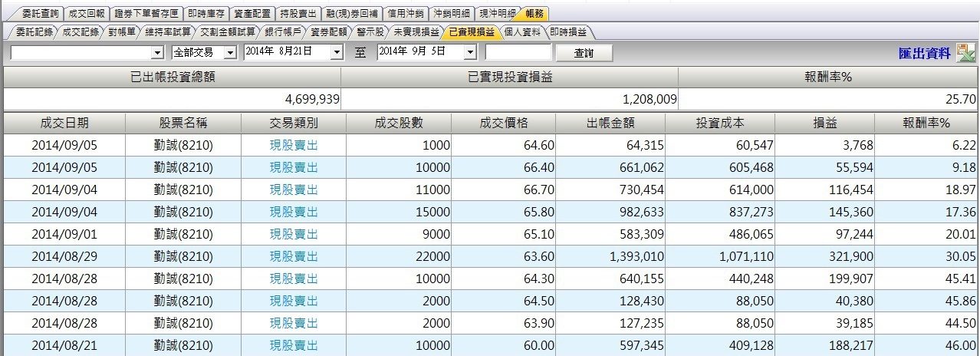This screenshot has height=356, width=980.
Task: Switch to the 信用沖銷 tab
Action: coord(405,14)
